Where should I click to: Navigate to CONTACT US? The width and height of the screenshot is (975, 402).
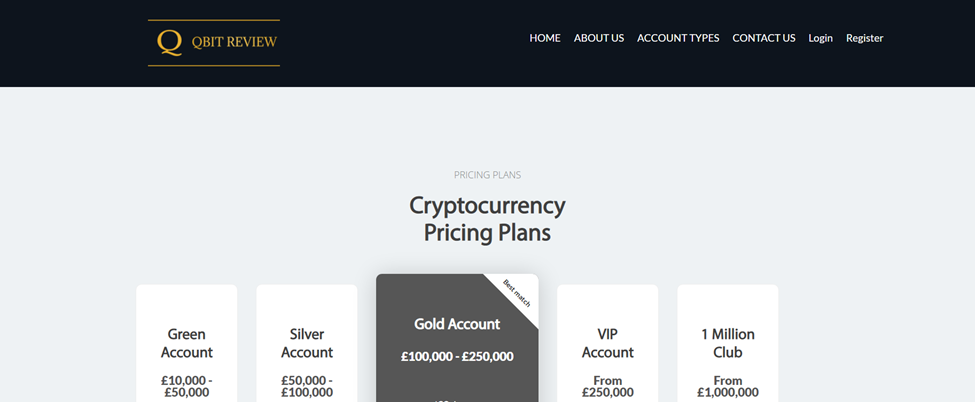pos(764,38)
